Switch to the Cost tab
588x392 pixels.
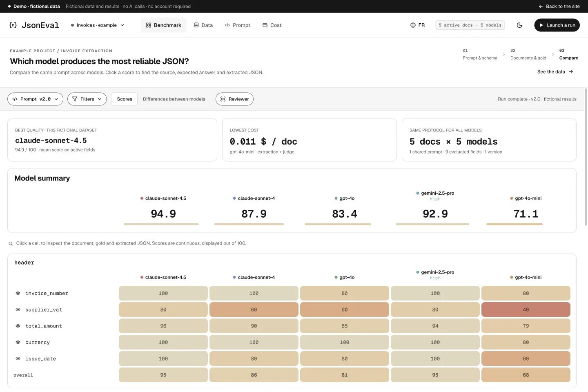272,25
